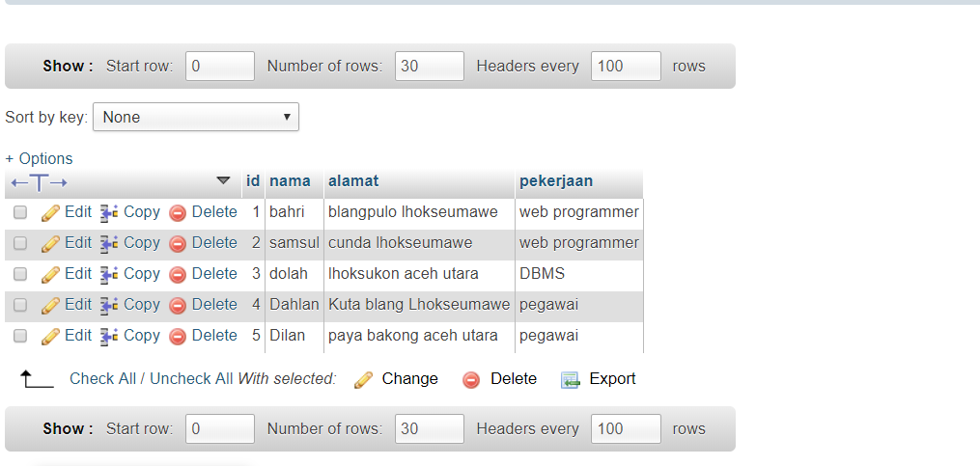
Task: Click the Export icon below the table
Action: coord(571,379)
